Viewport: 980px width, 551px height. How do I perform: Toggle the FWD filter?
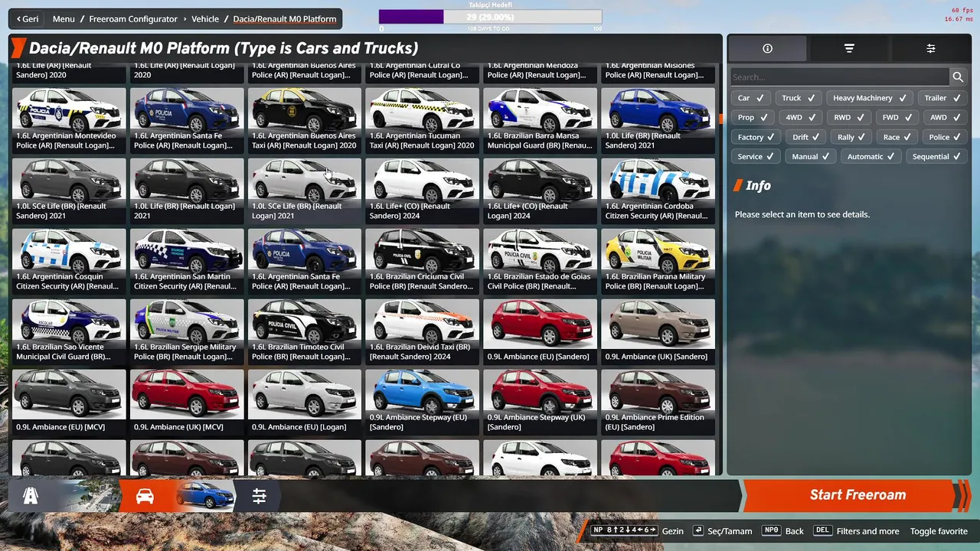pyautogui.click(x=897, y=117)
